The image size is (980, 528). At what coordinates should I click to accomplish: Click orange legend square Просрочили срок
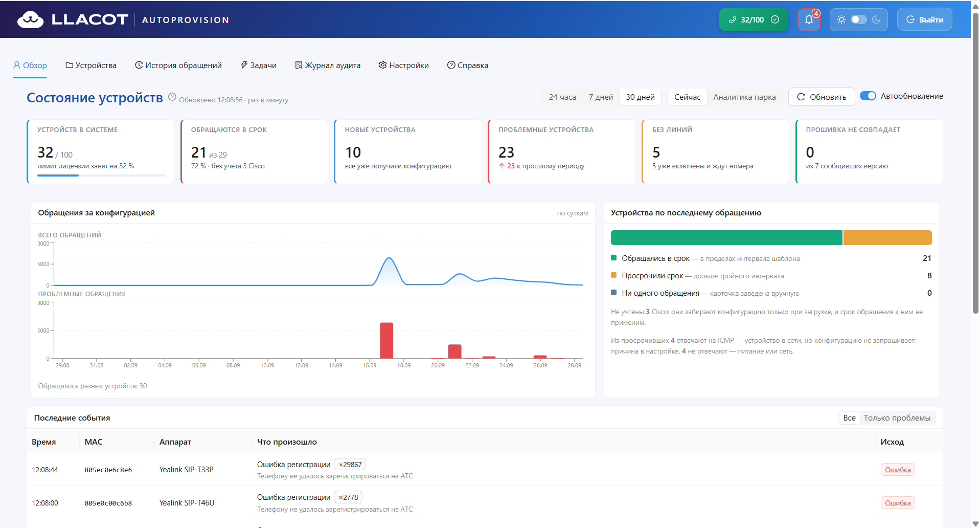tap(613, 275)
